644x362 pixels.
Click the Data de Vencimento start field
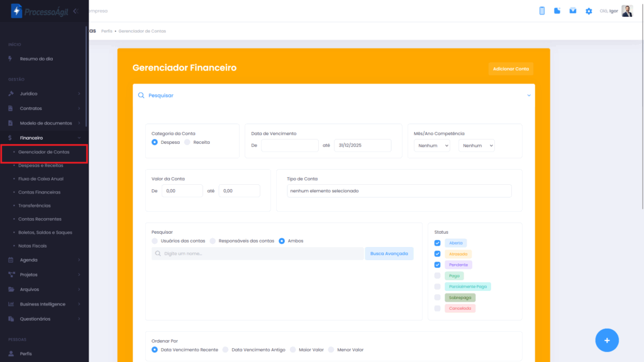tap(289, 145)
